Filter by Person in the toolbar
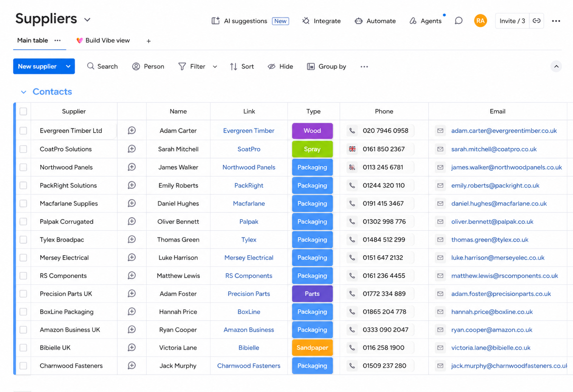Image resolution: width=573 pixels, height=392 pixels. pyautogui.click(x=148, y=66)
